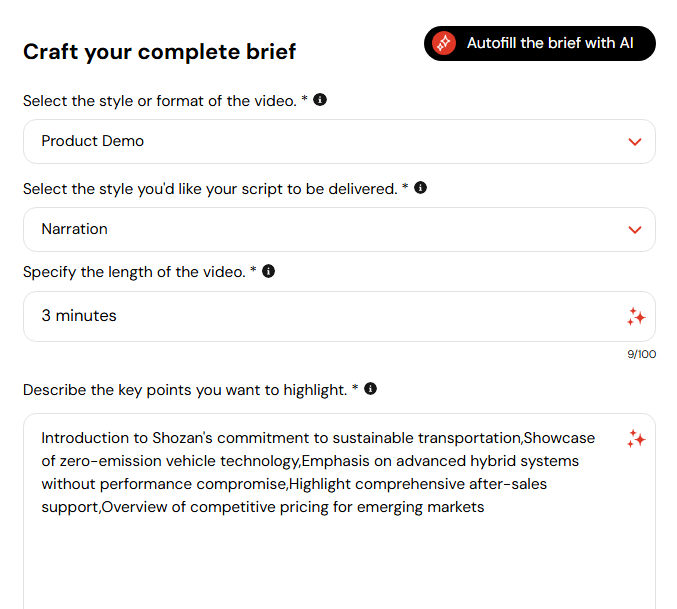Click the Craft your complete brief heading
This screenshot has width=677, height=609.
pos(160,52)
